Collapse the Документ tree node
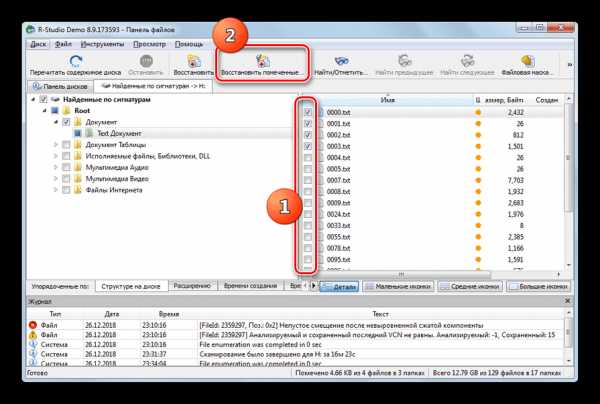 (x=56, y=122)
